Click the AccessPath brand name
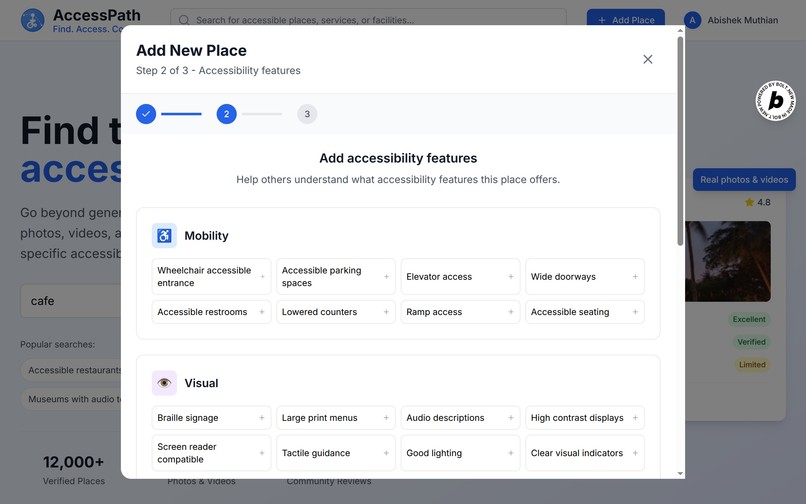 pos(97,15)
